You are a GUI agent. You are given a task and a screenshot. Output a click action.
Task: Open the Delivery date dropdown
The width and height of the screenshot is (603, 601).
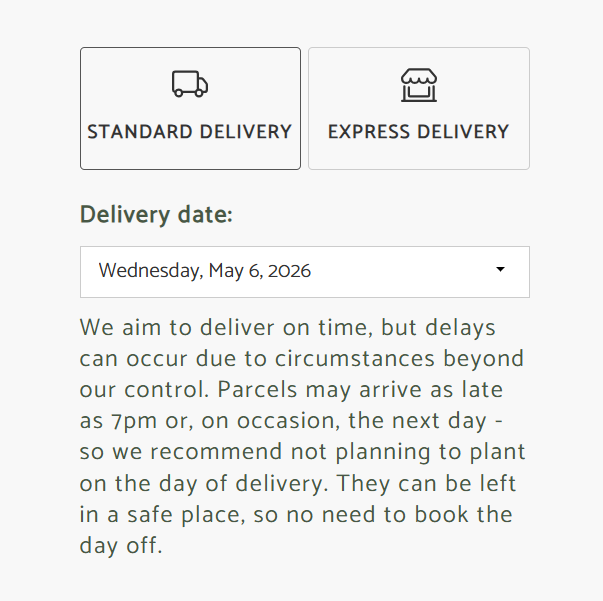click(304, 271)
